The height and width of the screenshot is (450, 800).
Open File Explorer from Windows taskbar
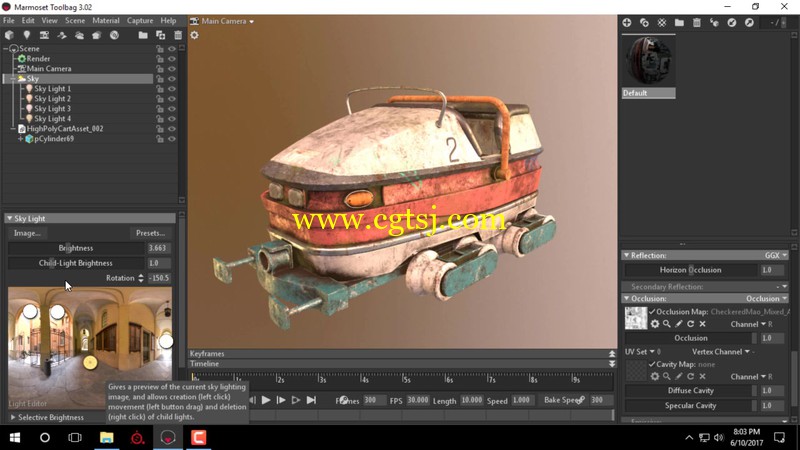point(106,438)
